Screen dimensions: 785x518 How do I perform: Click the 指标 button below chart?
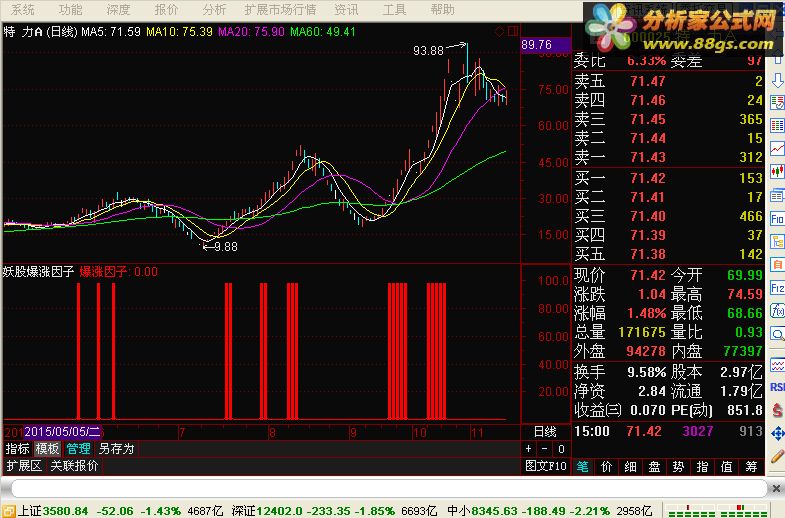18,449
